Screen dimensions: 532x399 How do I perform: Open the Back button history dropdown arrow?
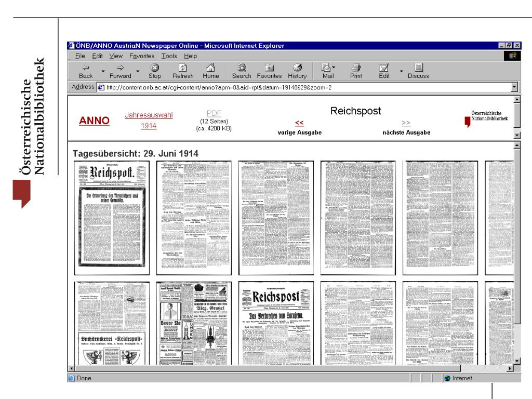[103, 71]
